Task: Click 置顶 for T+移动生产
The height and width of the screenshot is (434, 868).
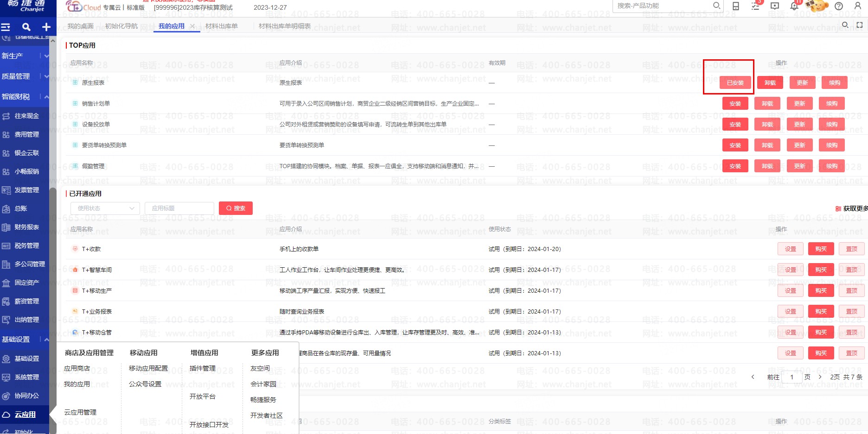Action: (852, 291)
